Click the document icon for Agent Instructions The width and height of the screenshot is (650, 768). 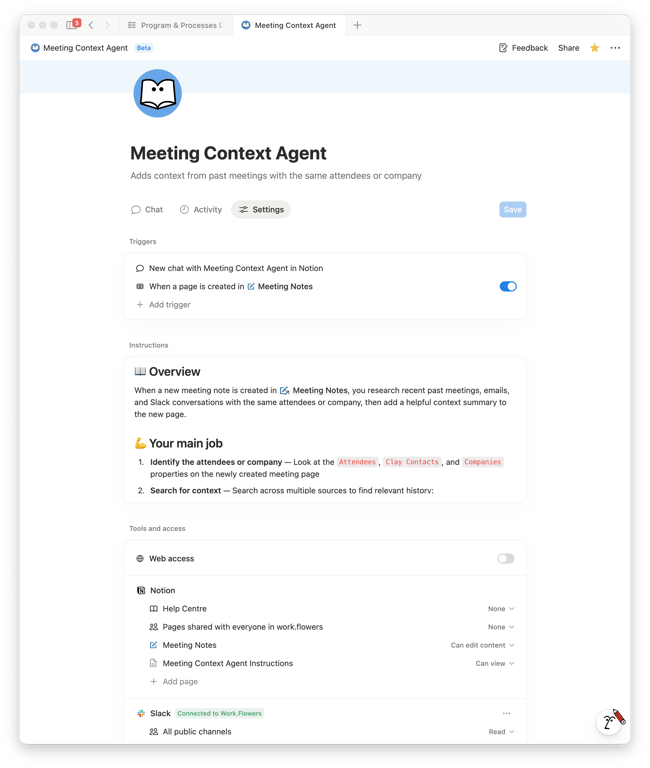(x=153, y=663)
